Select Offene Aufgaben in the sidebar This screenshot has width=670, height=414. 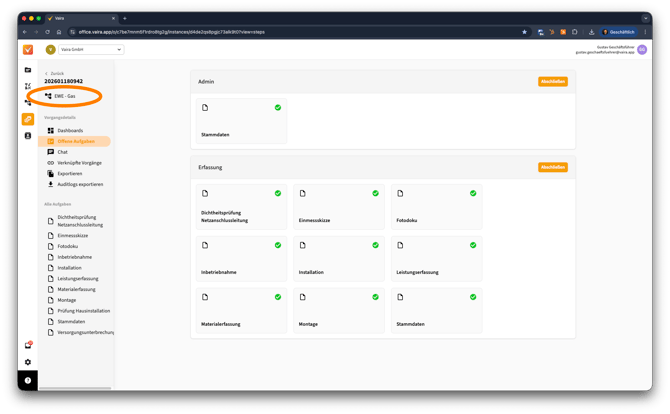pos(76,142)
